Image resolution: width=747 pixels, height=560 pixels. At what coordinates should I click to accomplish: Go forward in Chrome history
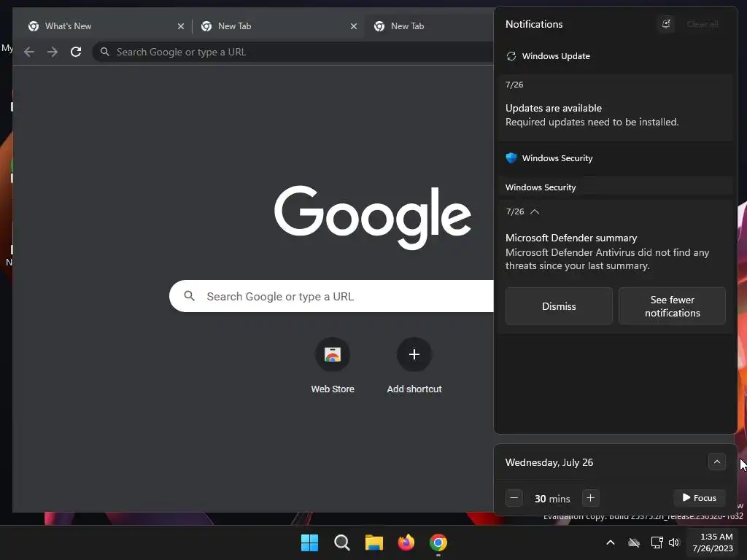pos(53,52)
